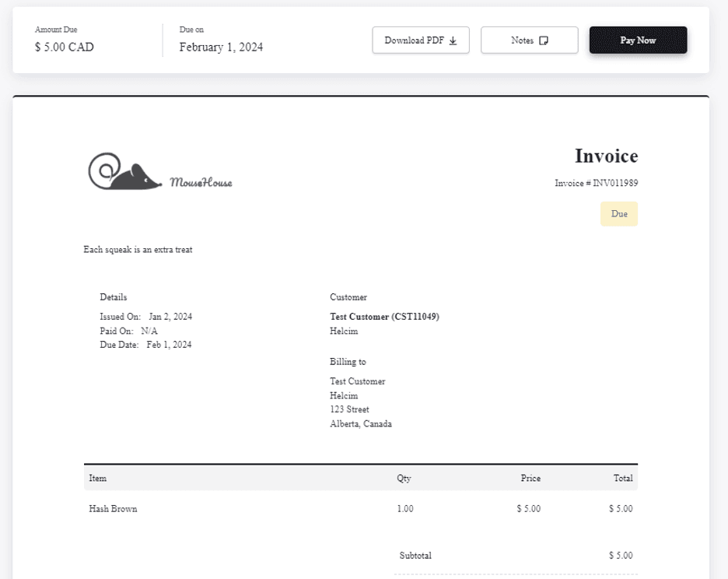This screenshot has height=579, width=728.
Task: Click the Price column header
Action: 530,478
